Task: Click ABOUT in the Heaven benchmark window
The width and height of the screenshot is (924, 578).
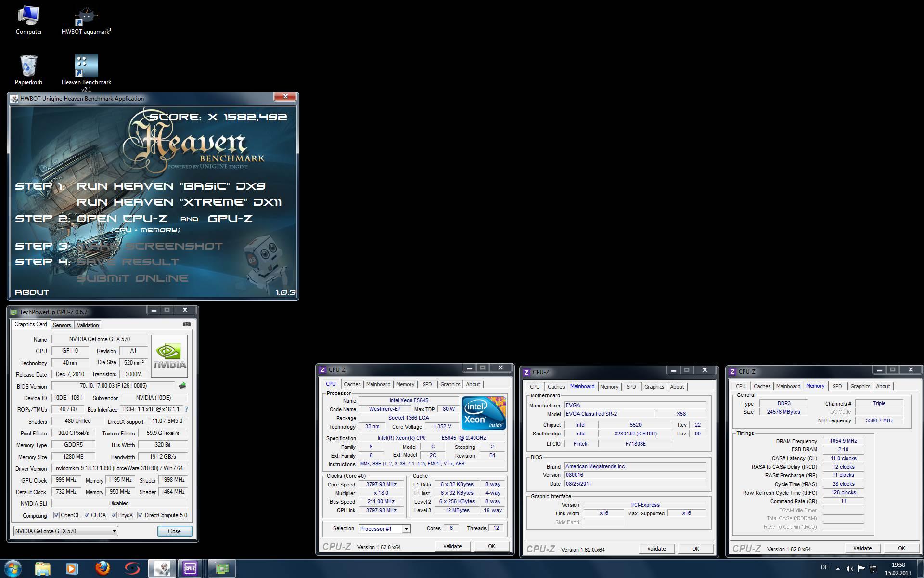Action: click(x=32, y=292)
